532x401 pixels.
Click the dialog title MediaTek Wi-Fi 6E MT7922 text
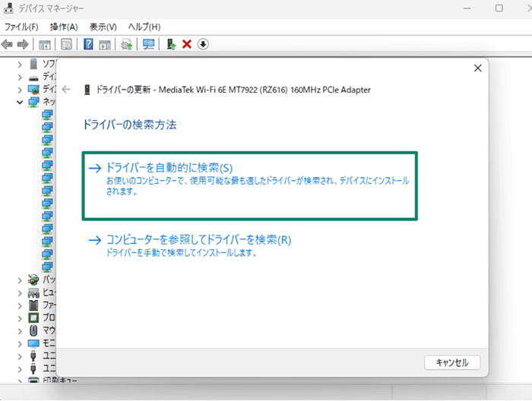coord(233,90)
